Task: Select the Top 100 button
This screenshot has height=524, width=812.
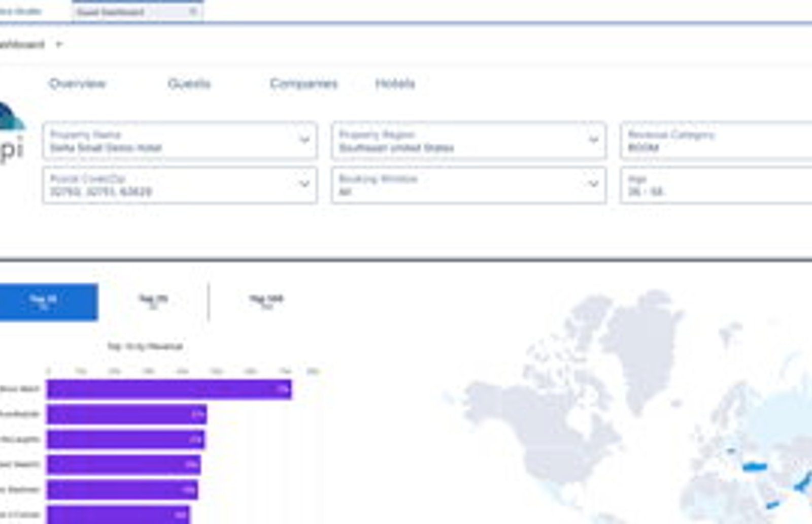Action: click(x=266, y=302)
